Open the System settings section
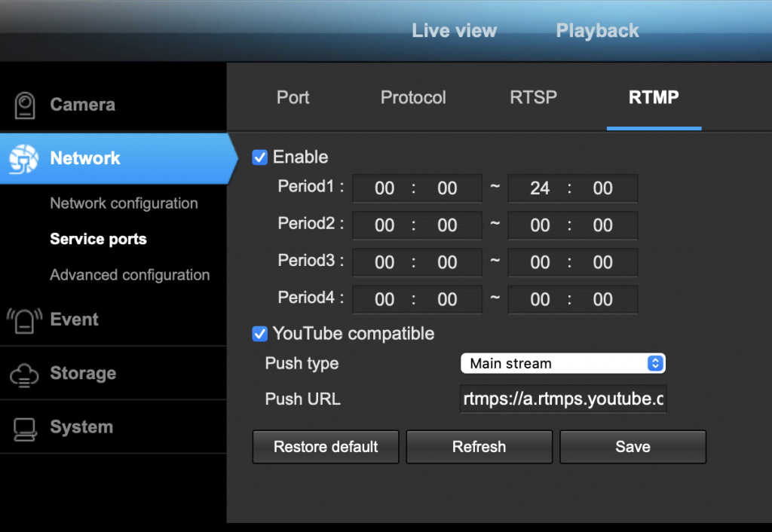This screenshot has width=772, height=532. pos(81,427)
